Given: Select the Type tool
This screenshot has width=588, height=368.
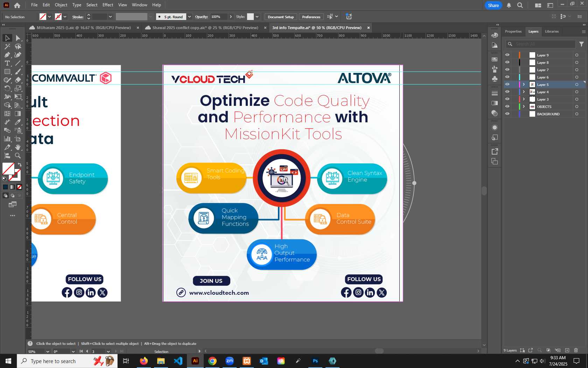Looking at the screenshot, I should tap(7, 63).
